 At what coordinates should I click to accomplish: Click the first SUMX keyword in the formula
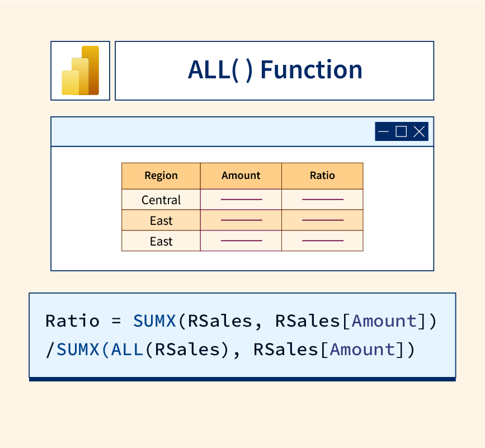pyautogui.click(x=154, y=321)
